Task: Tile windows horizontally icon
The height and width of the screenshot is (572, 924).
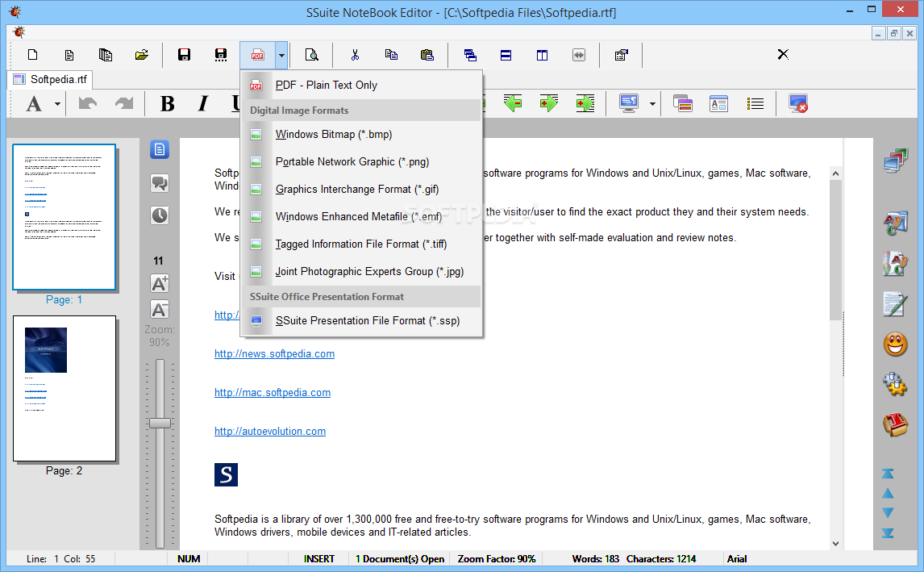Action: coord(506,55)
